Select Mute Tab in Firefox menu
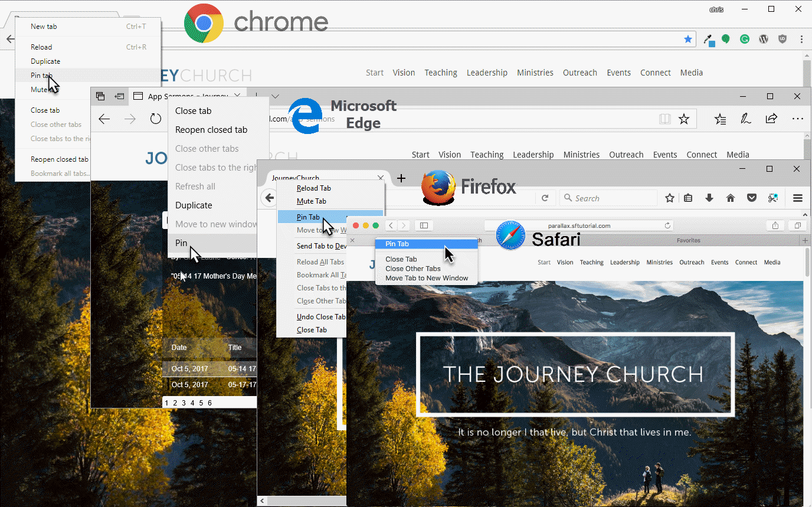 (x=312, y=201)
